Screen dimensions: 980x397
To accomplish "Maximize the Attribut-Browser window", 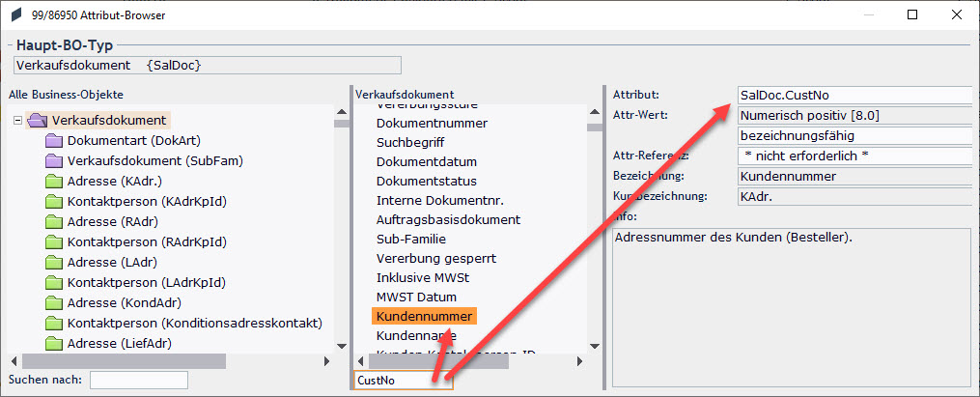I will coord(911,15).
